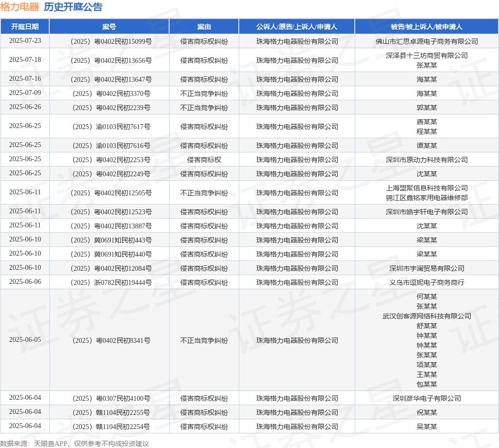The height and width of the screenshot is (448, 499).
Task: Click the date 2025-06-05
Action: coord(25,339)
